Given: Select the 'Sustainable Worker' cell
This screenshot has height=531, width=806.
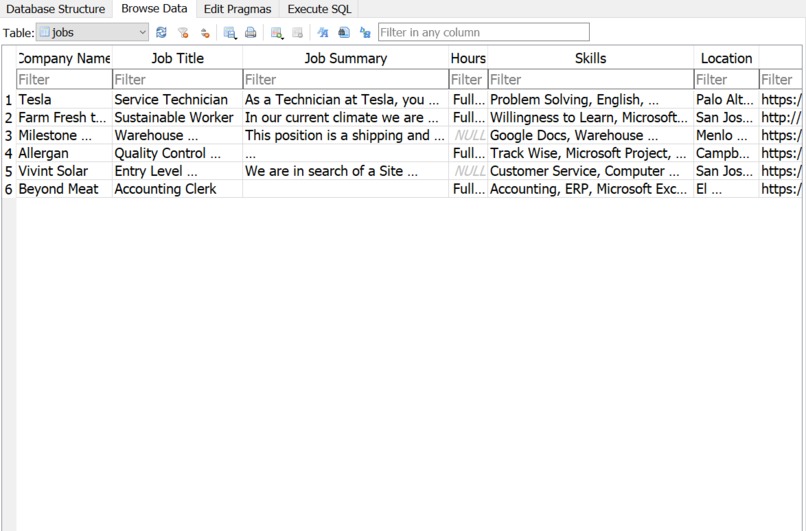Looking at the screenshot, I should [177, 118].
